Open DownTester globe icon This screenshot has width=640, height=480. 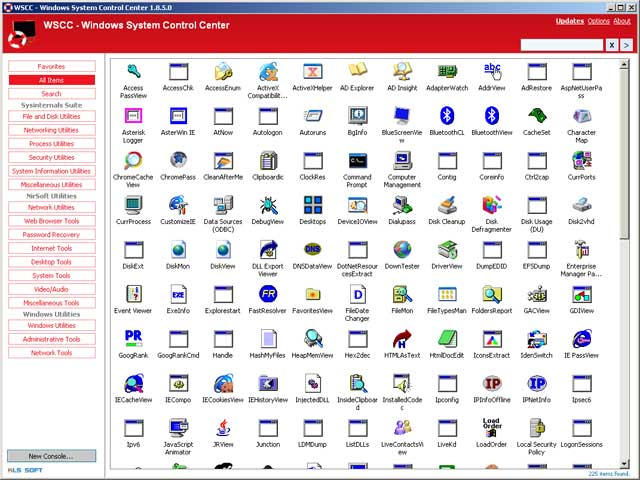402,250
